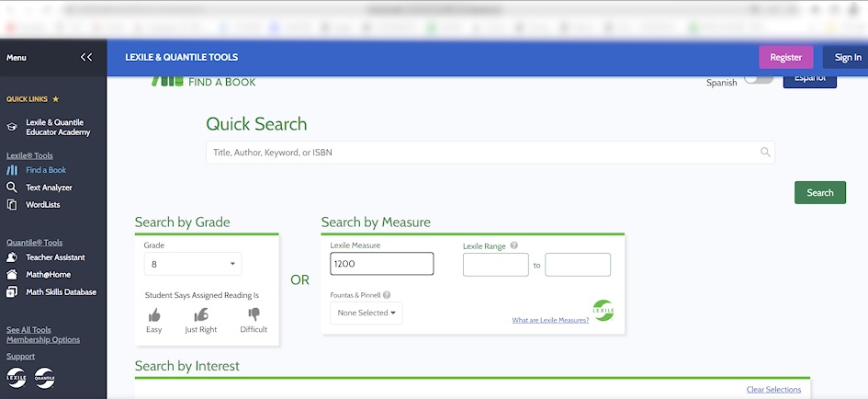This screenshot has height=399, width=868.
Task: Click the Lexile Range starting value field
Action: 495,265
